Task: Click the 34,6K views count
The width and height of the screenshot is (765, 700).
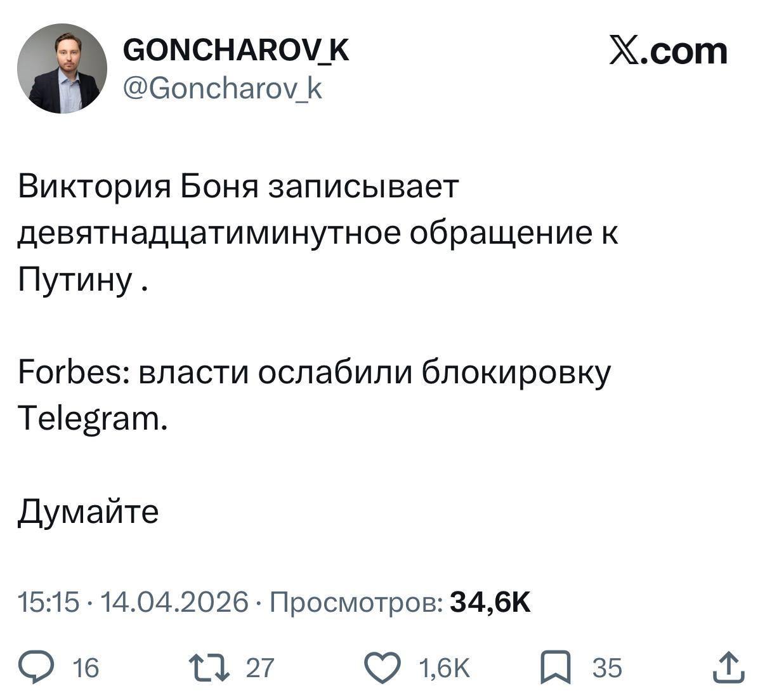Action: point(490,602)
